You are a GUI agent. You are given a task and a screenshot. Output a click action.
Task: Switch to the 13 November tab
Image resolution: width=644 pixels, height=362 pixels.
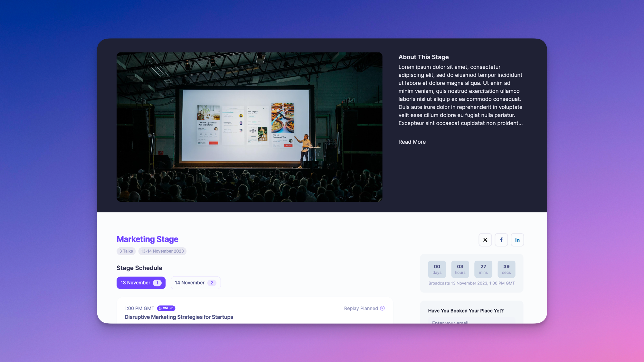point(141,283)
